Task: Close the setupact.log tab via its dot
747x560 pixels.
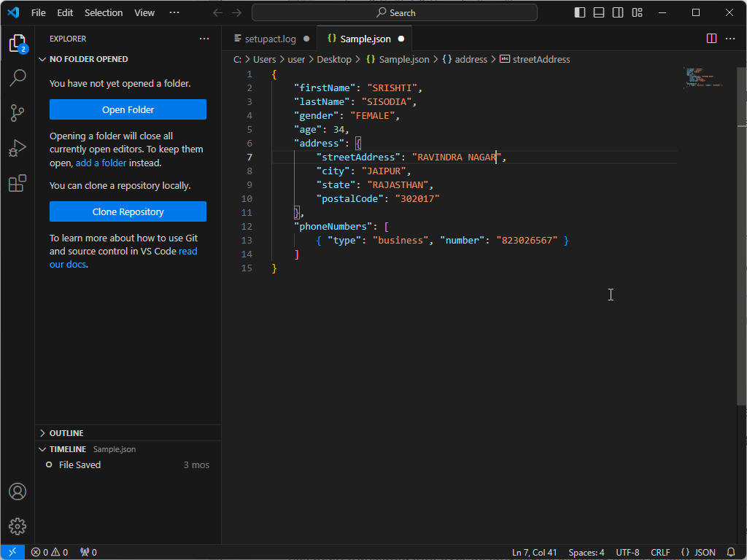Action: [x=306, y=39]
